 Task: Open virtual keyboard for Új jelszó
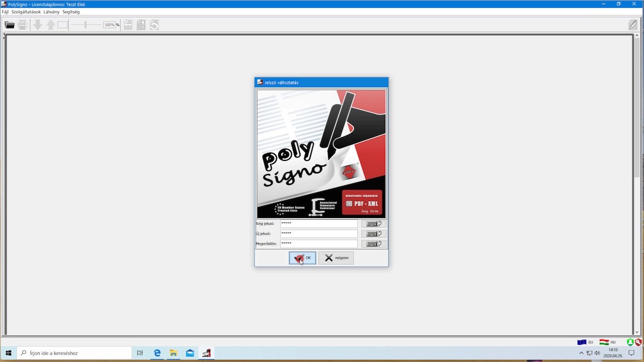pyautogui.click(x=374, y=234)
